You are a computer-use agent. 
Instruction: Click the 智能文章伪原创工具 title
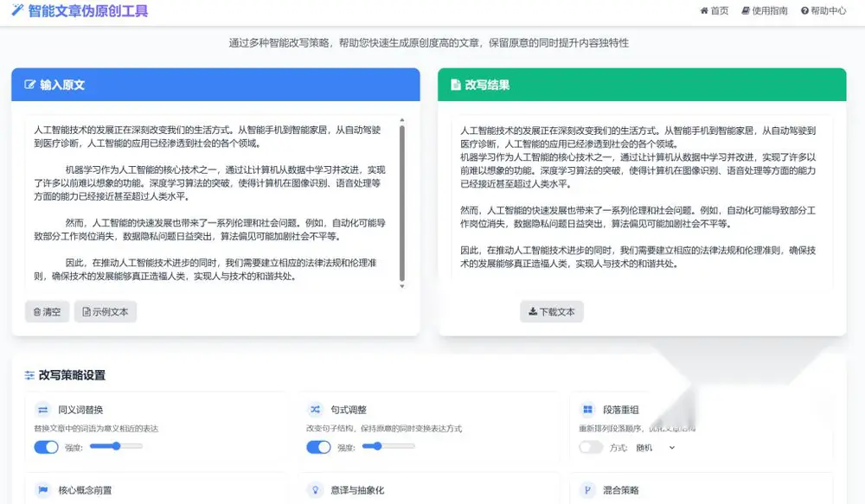tap(87, 10)
